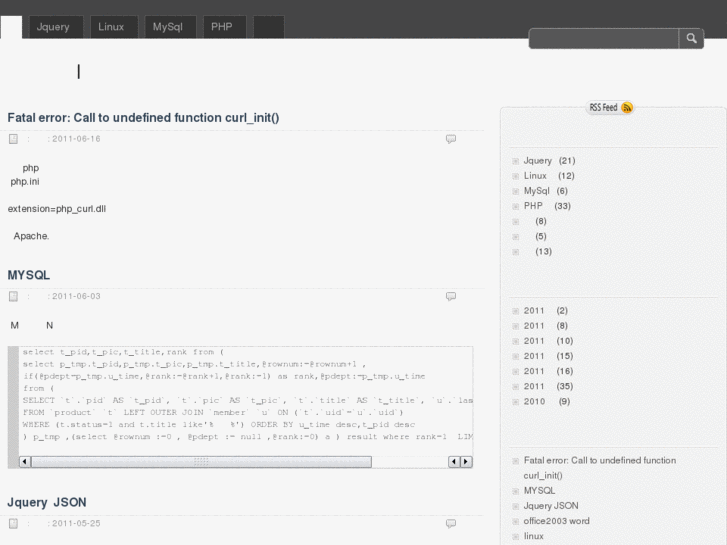727x545 pixels.
Task: Click the document icon beside 2011-06-03
Action: pyautogui.click(x=13, y=296)
